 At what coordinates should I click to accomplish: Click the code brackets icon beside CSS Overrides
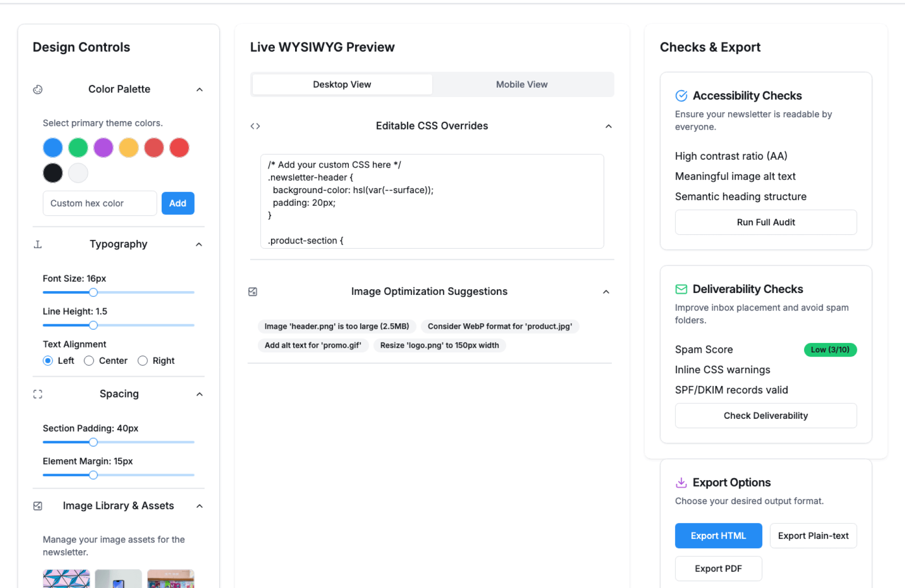(x=255, y=126)
